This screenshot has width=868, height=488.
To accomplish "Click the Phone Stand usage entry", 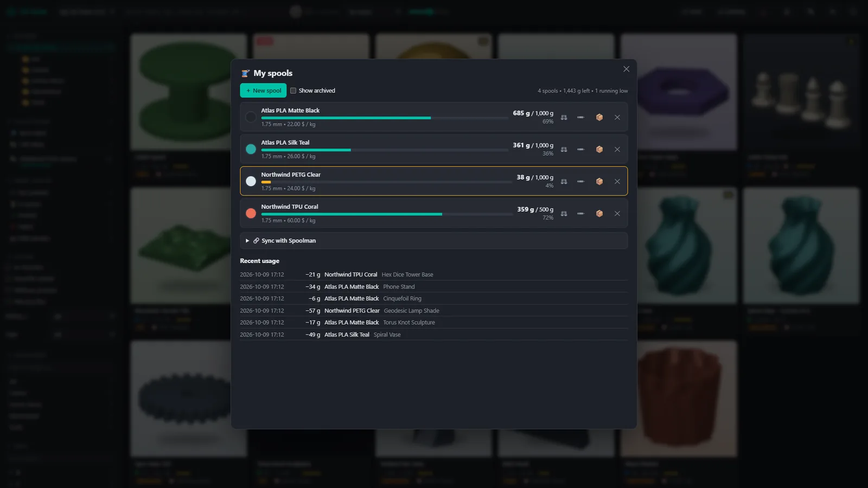I will (x=433, y=287).
